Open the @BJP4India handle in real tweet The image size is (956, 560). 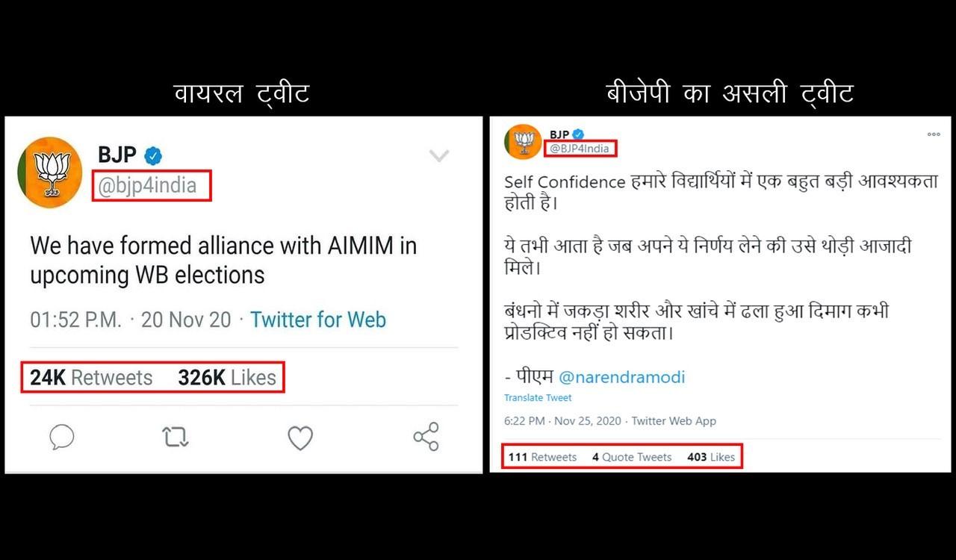pos(580,149)
